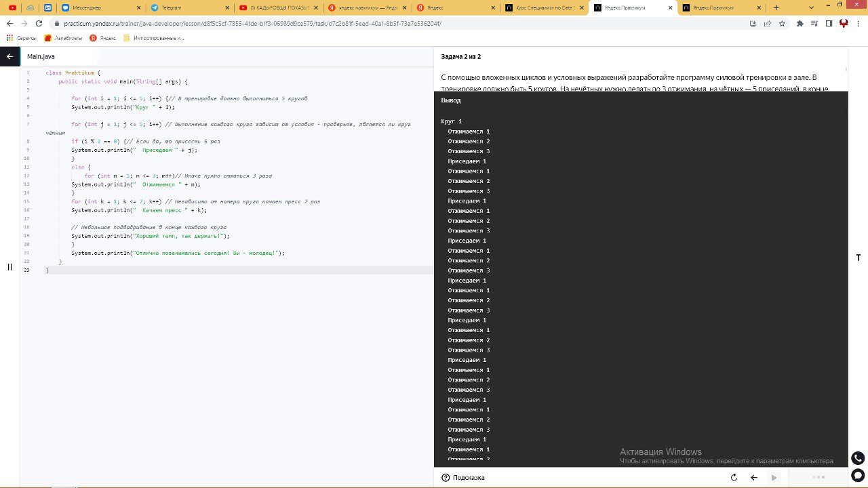Open the chat bubble support icon
The width and height of the screenshot is (868, 488).
858,475
